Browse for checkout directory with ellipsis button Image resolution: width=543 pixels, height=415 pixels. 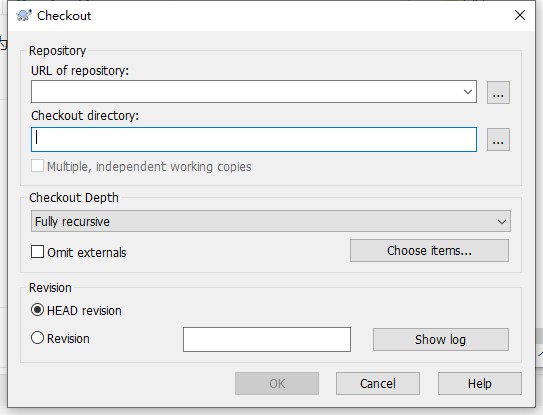(498, 140)
